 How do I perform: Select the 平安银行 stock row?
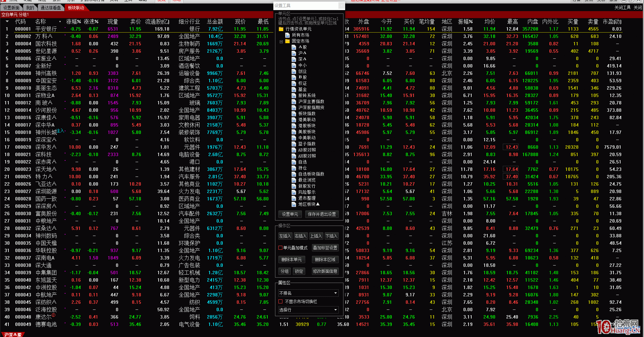point(46,29)
